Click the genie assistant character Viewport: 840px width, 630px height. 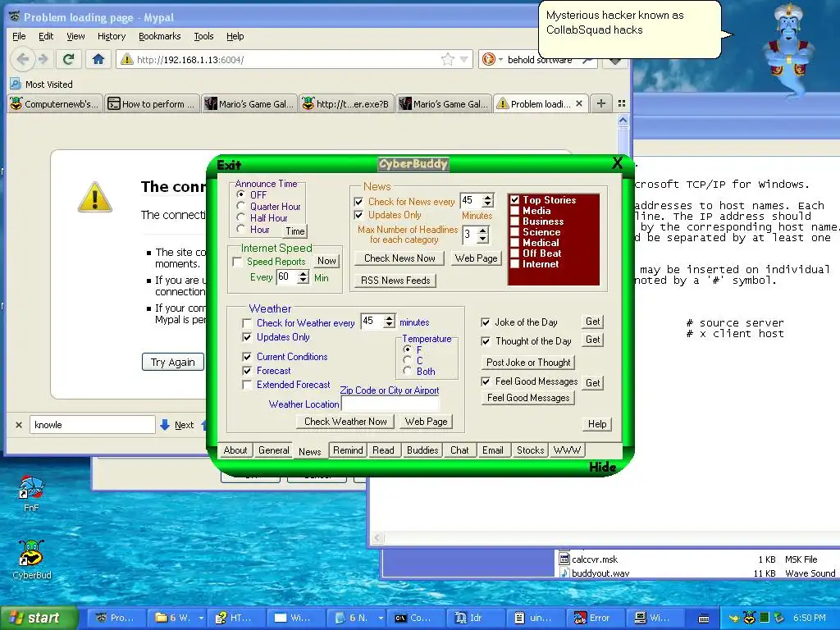pyautogui.click(x=790, y=51)
